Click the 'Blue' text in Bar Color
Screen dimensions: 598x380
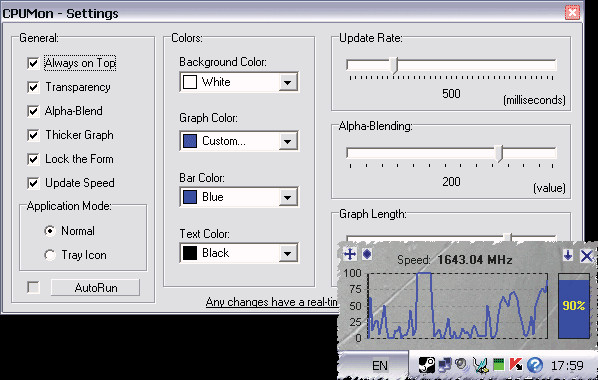pyautogui.click(x=213, y=197)
